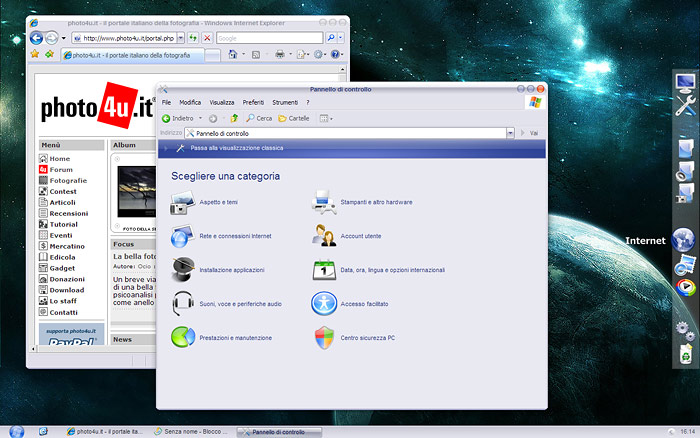Viewport: 700px width, 438px height.
Task: Click Cartelle folders button
Action: 294,118
